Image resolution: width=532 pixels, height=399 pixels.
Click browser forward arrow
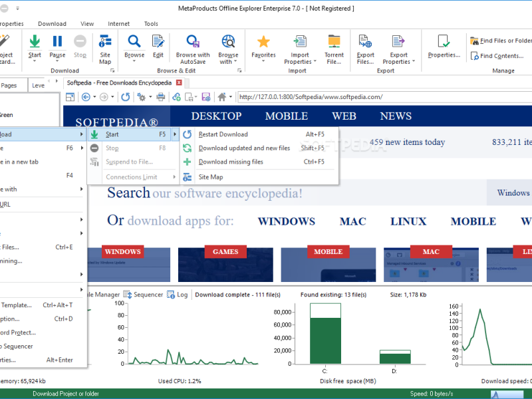pos(104,97)
